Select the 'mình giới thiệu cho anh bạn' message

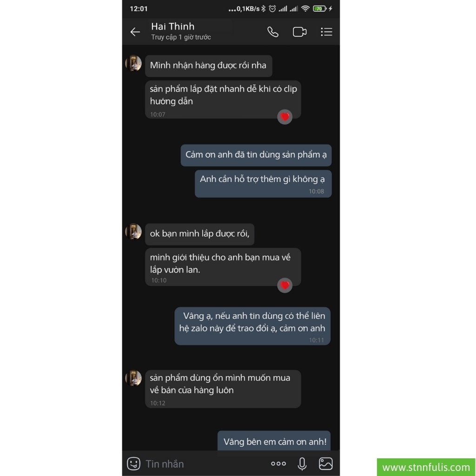click(223, 267)
